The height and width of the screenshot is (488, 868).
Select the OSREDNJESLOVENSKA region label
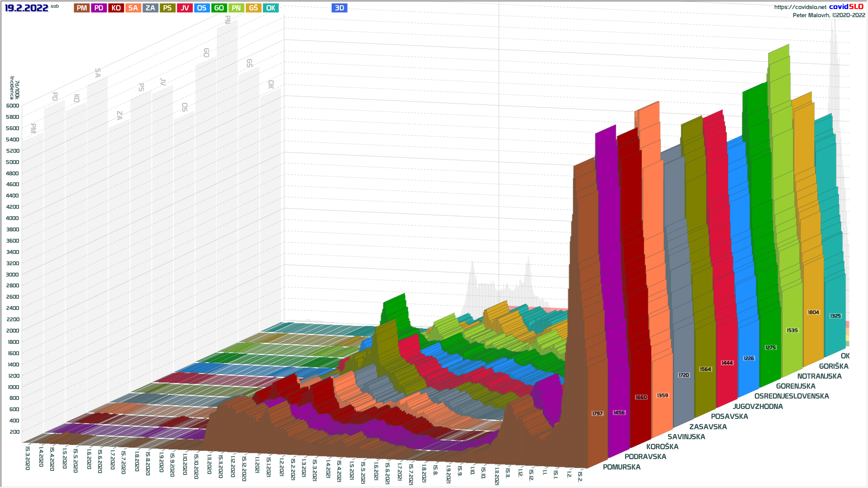(791, 396)
